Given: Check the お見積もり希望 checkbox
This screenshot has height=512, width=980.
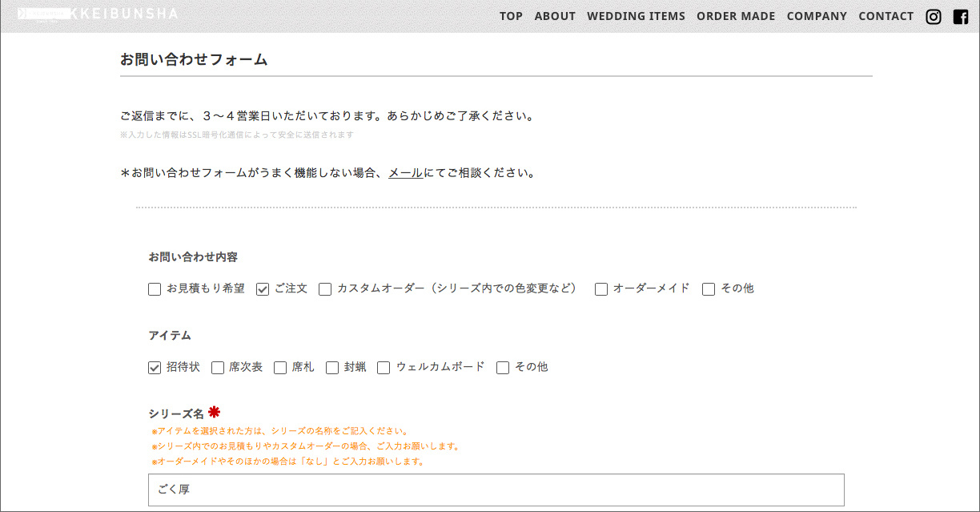Looking at the screenshot, I should point(155,289).
